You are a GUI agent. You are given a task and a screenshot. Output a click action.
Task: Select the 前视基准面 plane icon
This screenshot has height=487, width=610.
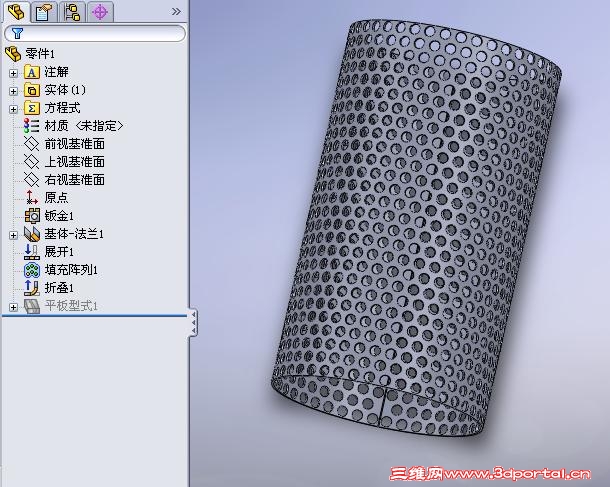pos(32,144)
